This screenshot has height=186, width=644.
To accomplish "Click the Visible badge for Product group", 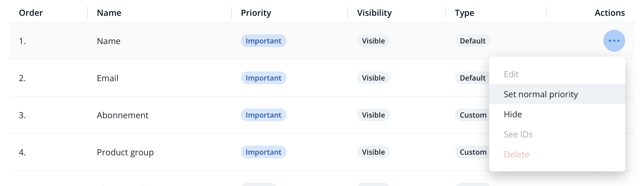I will click(x=373, y=152).
